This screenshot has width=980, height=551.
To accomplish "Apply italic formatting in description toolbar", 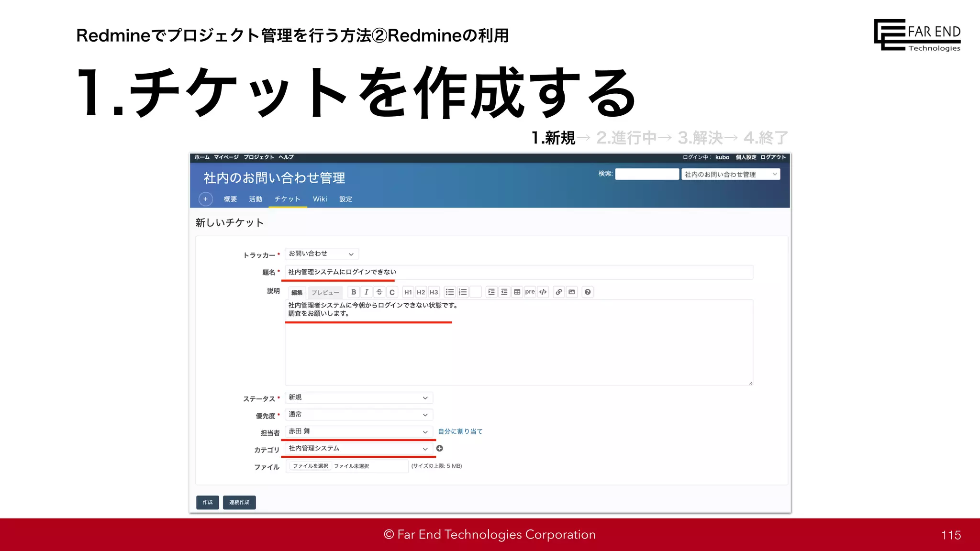I will 367,292.
